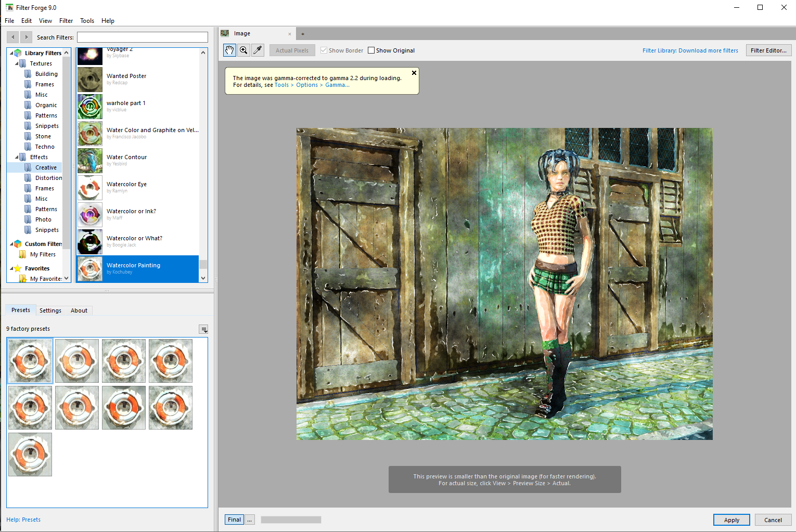Click Favorites star icon
796x532 pixels.
click(18, 268)
